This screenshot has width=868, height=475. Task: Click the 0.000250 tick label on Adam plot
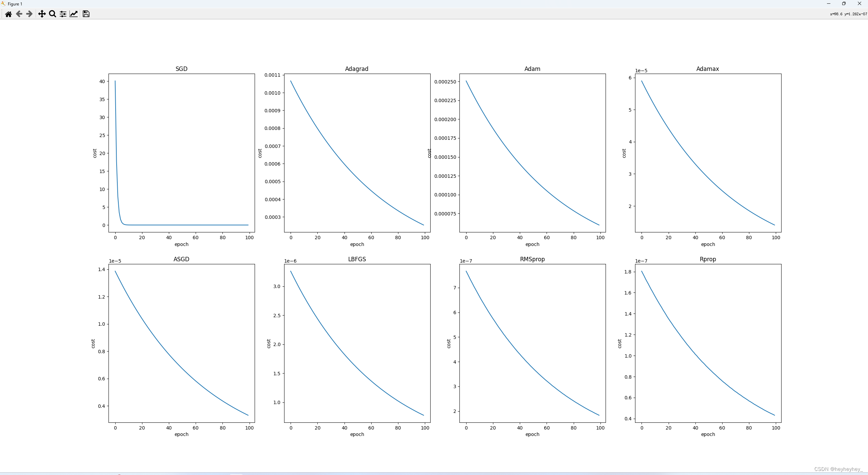coord(445,82)
